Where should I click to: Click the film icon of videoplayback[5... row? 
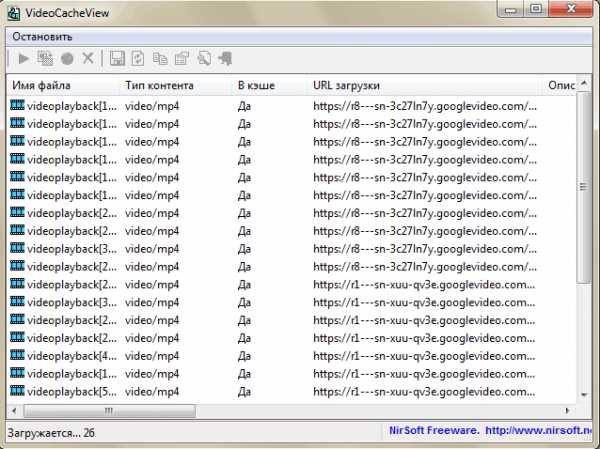click(17, 391)
